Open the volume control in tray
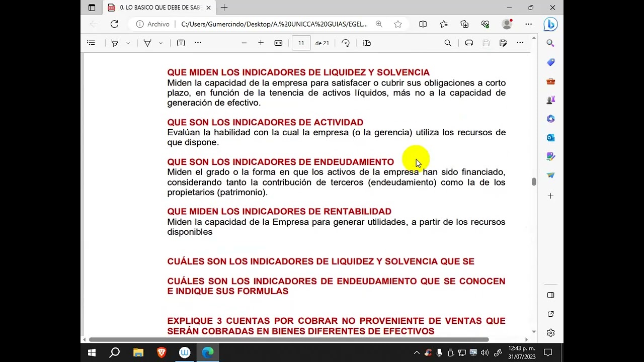The height and width of the screenshot is (362, 644). pos(485,353)
